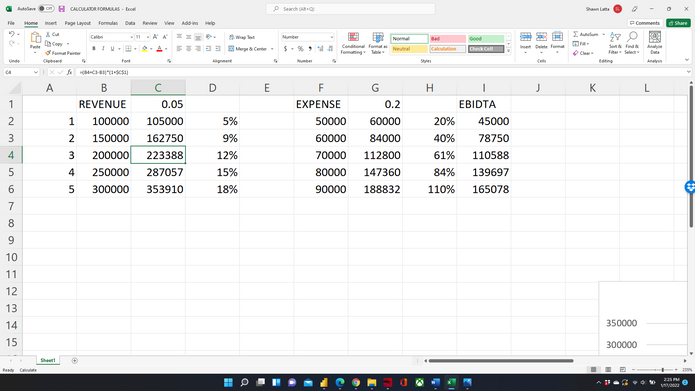The width and height of the screenshot is (695, 391).
Task: Open the Formulas tab
Action: tap(108, 23)
